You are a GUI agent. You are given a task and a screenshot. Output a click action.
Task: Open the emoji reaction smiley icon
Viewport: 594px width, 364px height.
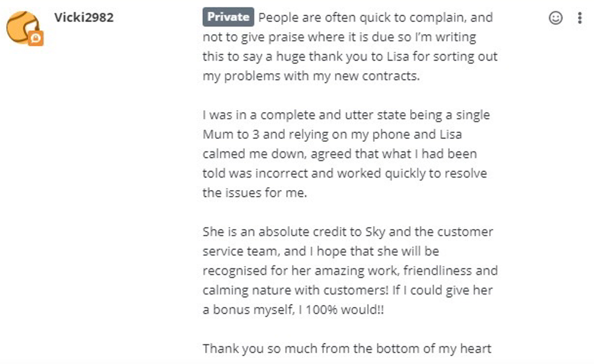[555, 18]
